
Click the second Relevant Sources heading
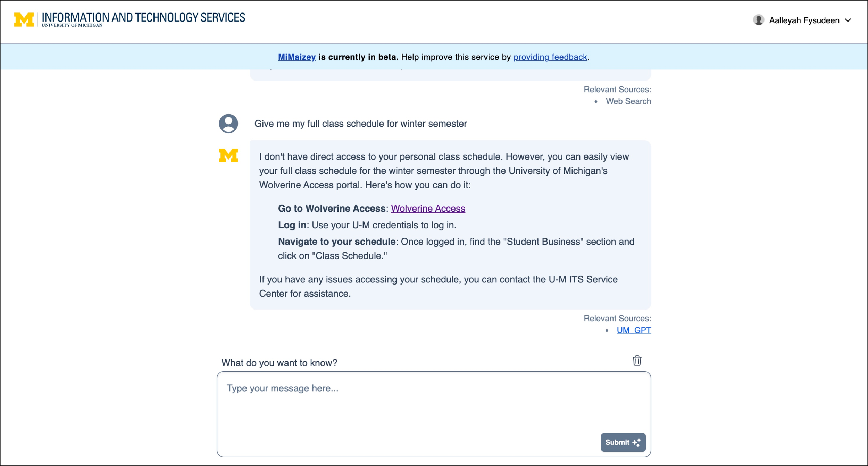(617, 319)
